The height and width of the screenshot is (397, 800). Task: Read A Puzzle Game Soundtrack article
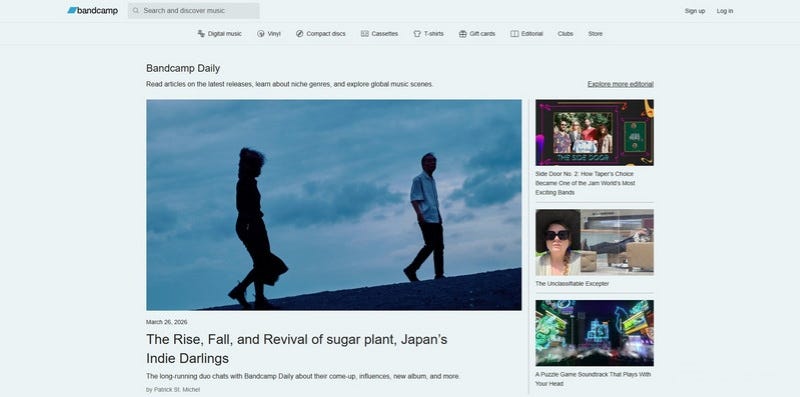593,379
